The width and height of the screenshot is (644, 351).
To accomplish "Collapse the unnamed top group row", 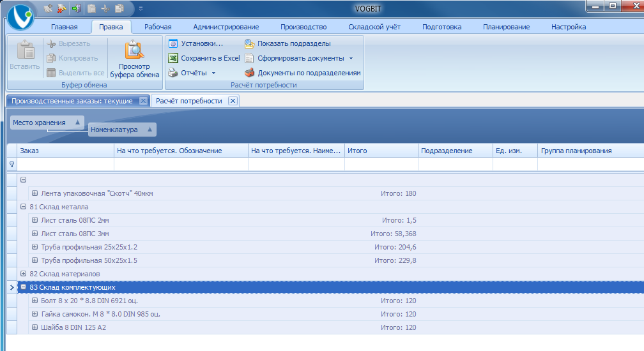I will click(x=24, y=179).
